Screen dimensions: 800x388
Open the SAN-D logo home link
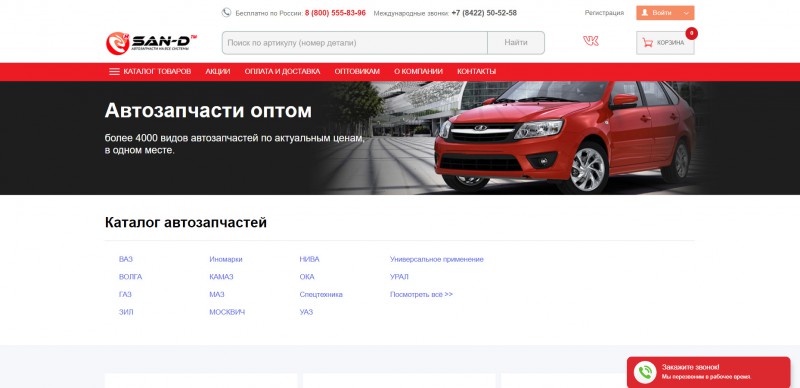(x=152, y=43)
